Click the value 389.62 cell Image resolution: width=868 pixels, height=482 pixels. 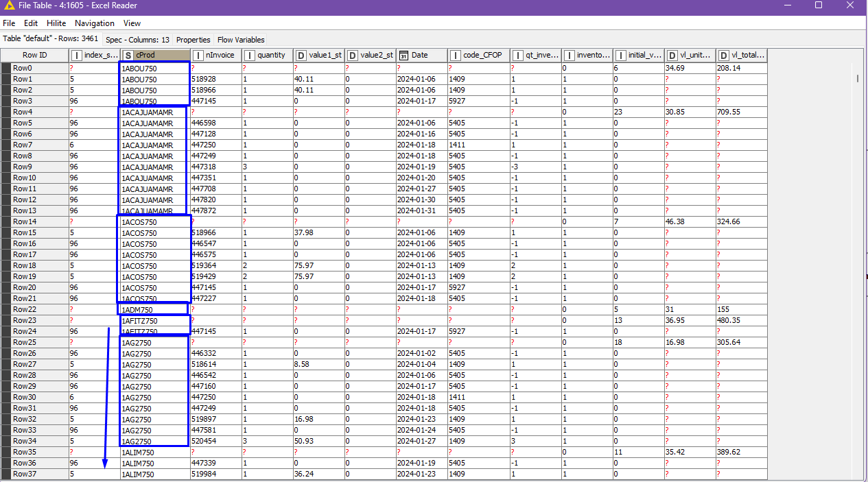[741, 452]
